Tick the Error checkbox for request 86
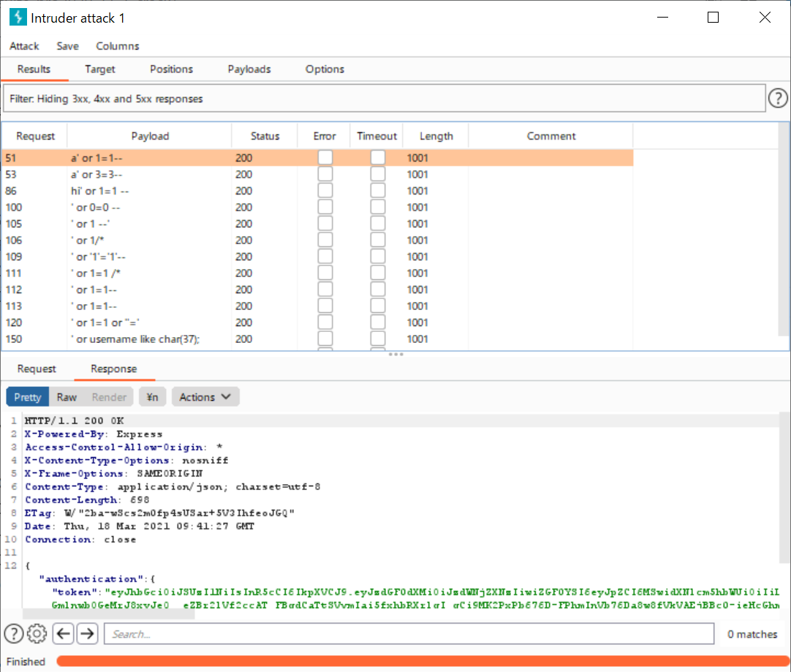The width and height of the screenshot is (791, 672). (325, 191)
